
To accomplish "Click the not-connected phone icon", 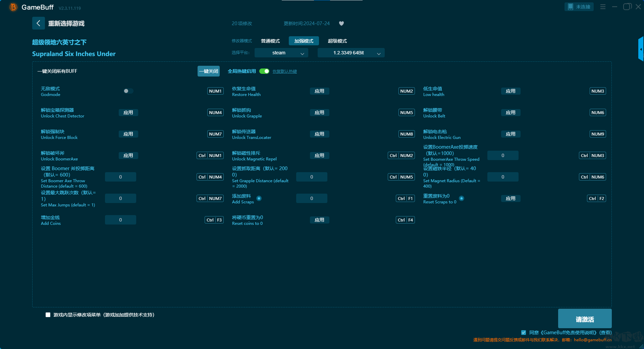I will click(x=570, y=7).
